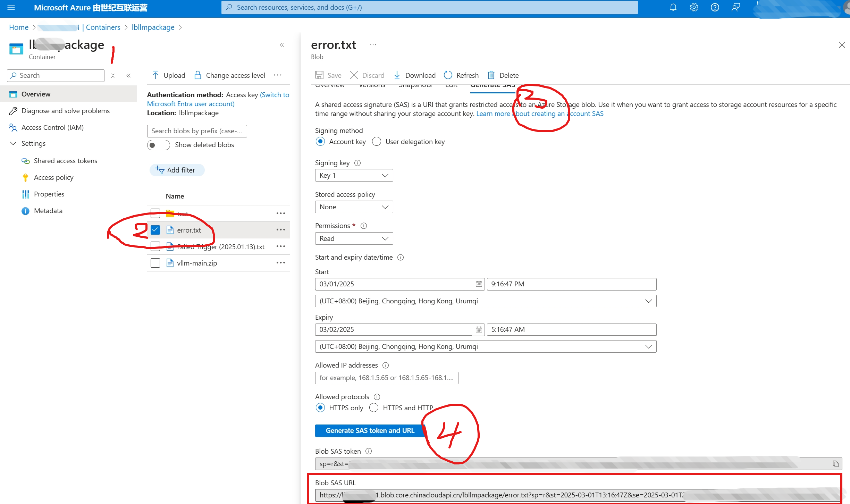Collapse the Settings section in sidebar
This screenshot has width=850, height=504.
pyautogui.click(x=13, y=143)
